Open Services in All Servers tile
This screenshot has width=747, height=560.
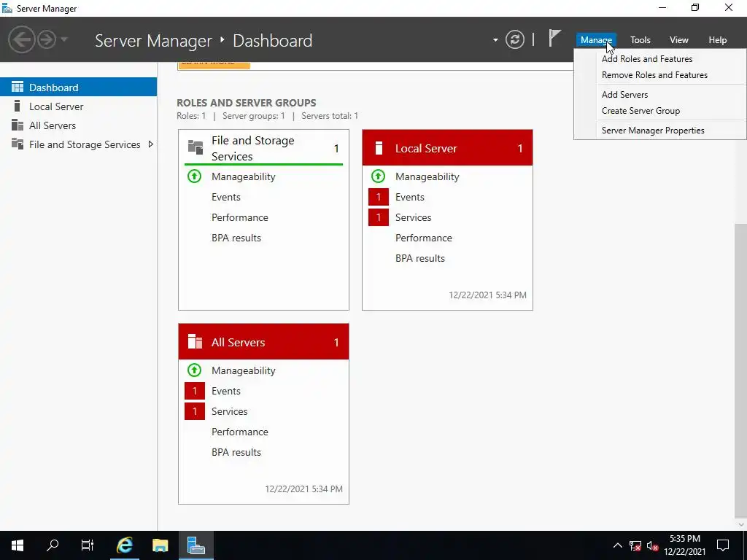point(229,411)
